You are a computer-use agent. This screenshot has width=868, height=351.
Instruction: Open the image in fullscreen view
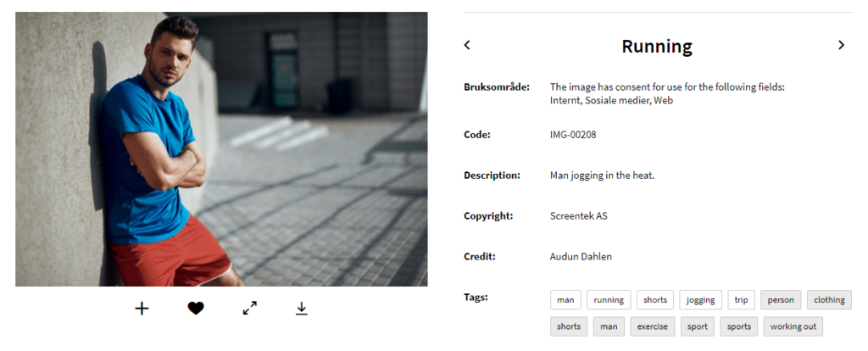[250, 309]
